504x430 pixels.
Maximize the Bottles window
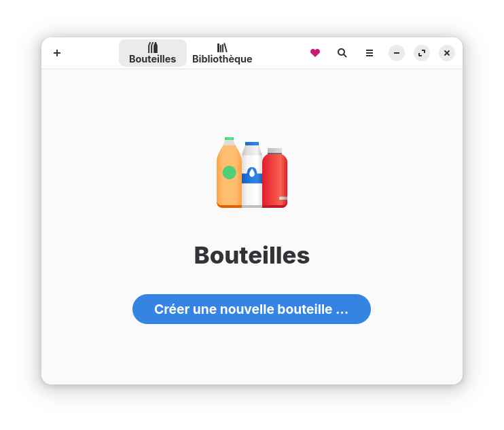[x=422, y=53]
